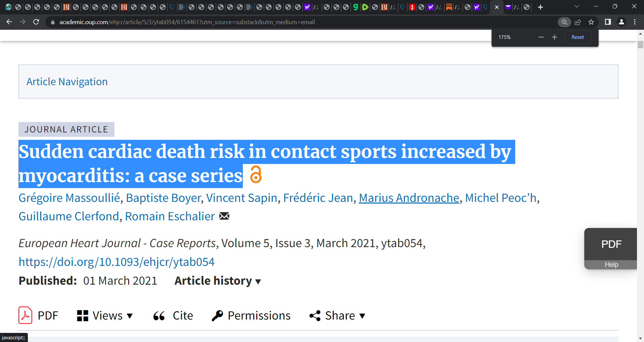Screen dimensions: 644x342
Task: Go back to the previous page
Action: click(x=9, y=22)
